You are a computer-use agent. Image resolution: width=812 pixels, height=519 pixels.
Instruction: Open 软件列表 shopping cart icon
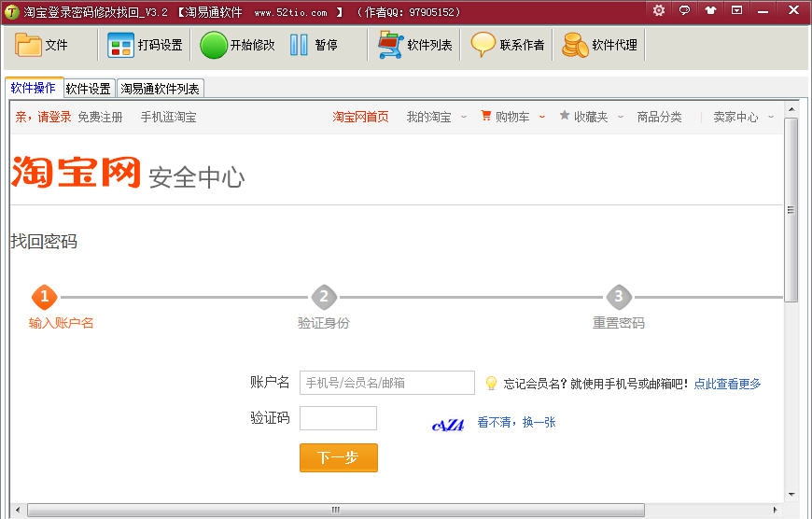pos(390,45)
